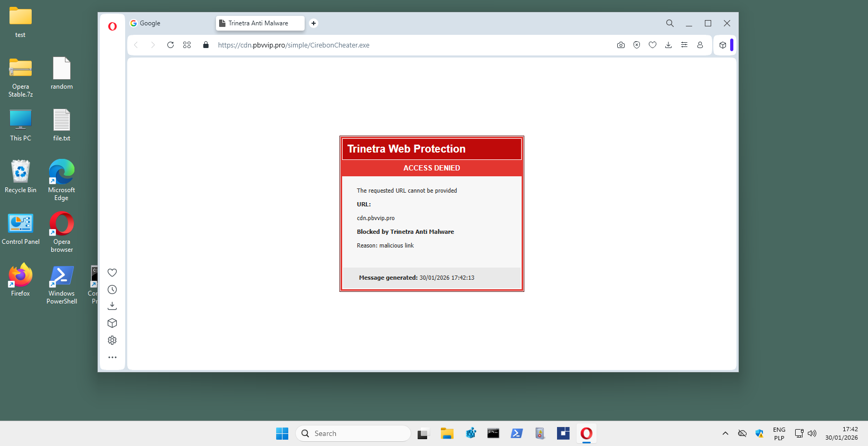Viewport: 868px width, 446px height.
Task: Open a new tab with plus button
Action: [314, 23]
